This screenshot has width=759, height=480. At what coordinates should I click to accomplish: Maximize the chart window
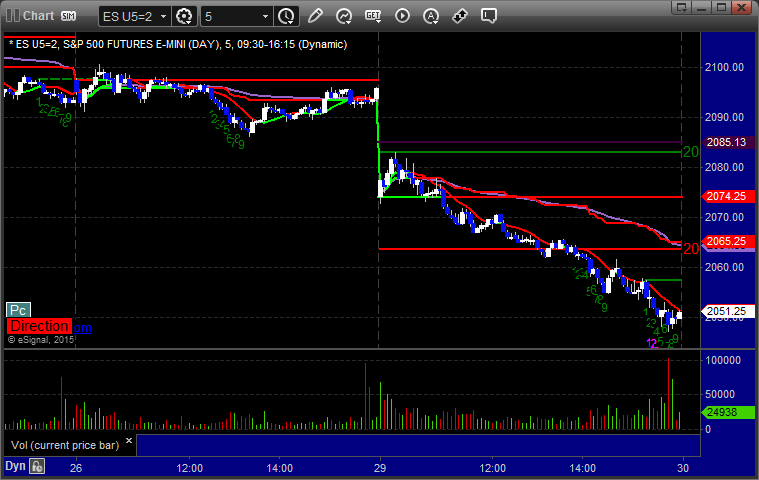click(721, 7)
